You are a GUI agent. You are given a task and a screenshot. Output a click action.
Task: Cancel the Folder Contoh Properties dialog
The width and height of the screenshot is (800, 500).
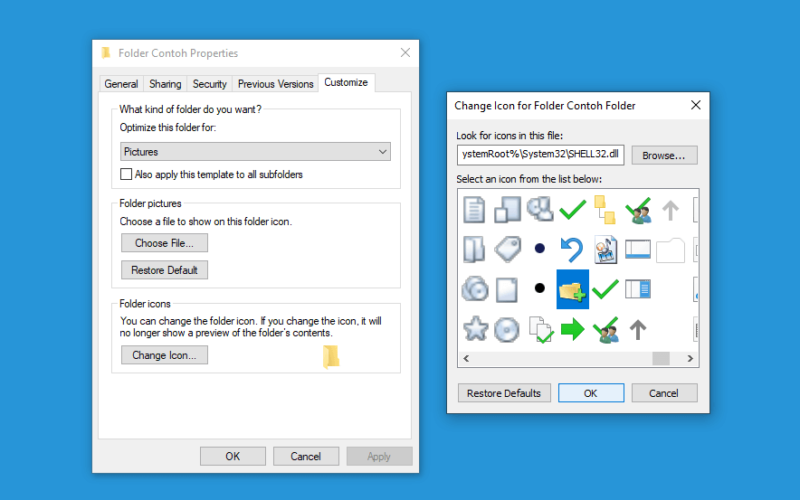click(306, 456)
